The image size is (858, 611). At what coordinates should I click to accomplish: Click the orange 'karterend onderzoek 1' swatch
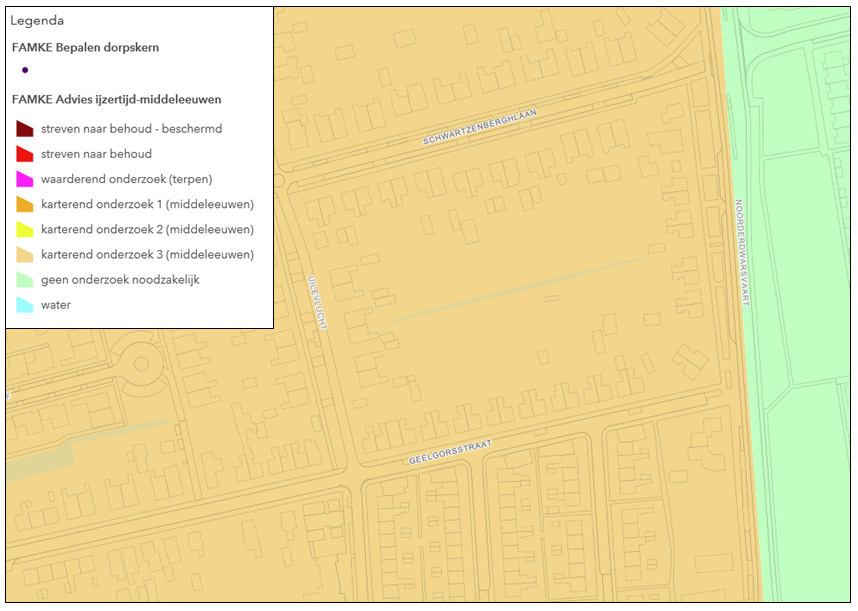click(x=25, y=205)
